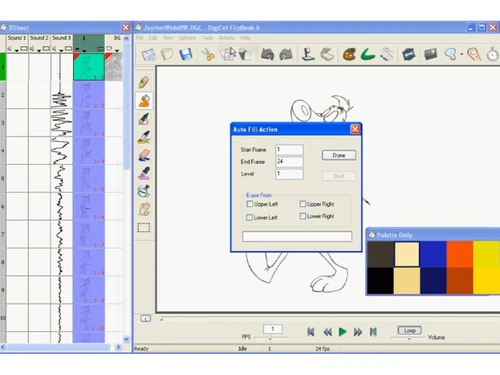This screenshot has height=375, width=500.
Task: Open Sound 3 column dropdown arrow
Action: click(x=61, y=50)
